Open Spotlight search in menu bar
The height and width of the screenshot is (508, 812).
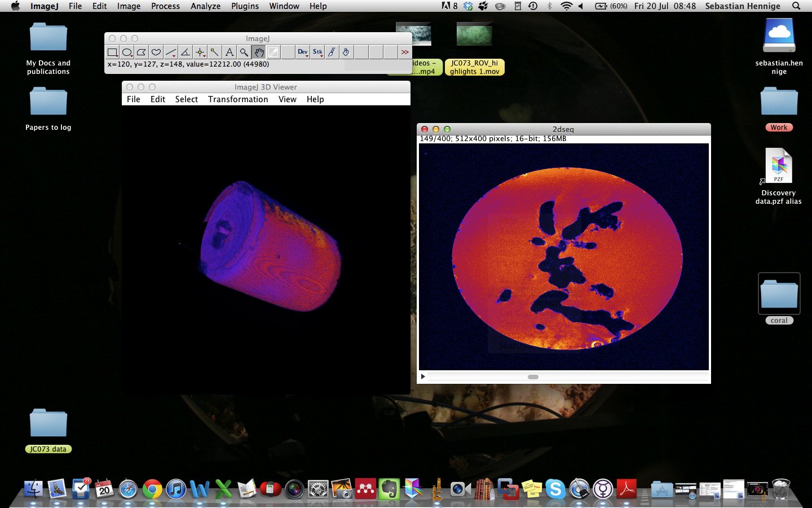796,6
